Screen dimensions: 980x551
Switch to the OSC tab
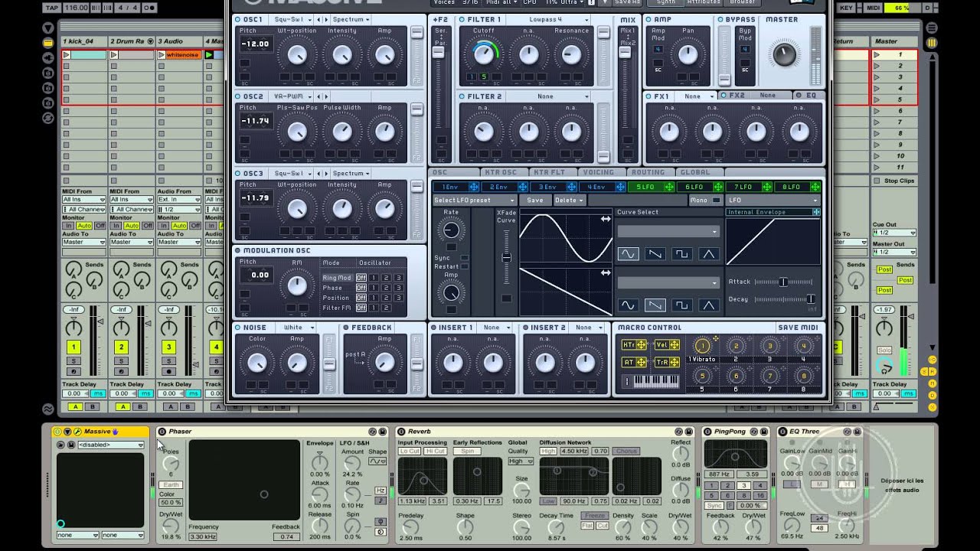(x=440, y=172)
